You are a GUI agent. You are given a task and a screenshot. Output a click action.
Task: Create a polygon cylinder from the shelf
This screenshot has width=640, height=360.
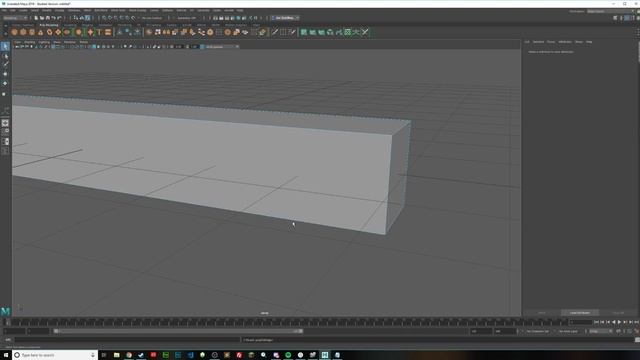click(x=32, y=32)
